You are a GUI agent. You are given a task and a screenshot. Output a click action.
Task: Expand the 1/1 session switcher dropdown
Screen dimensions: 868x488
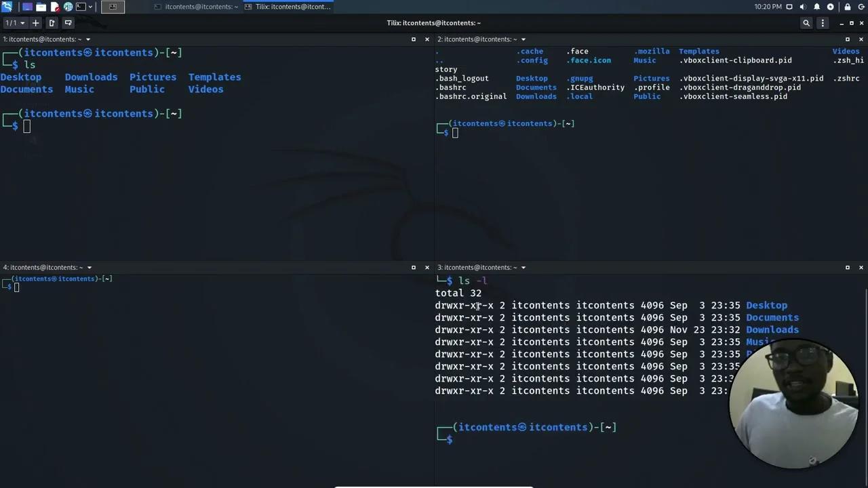pos(15,23)
